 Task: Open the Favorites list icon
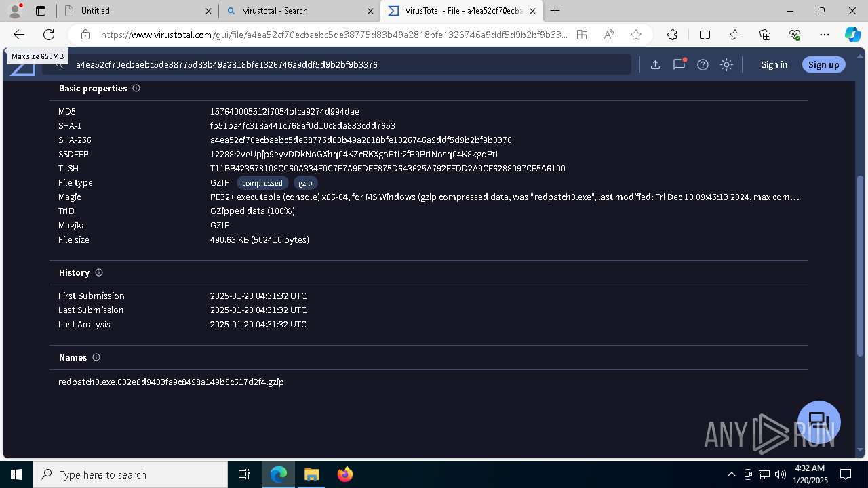[735, 35]
